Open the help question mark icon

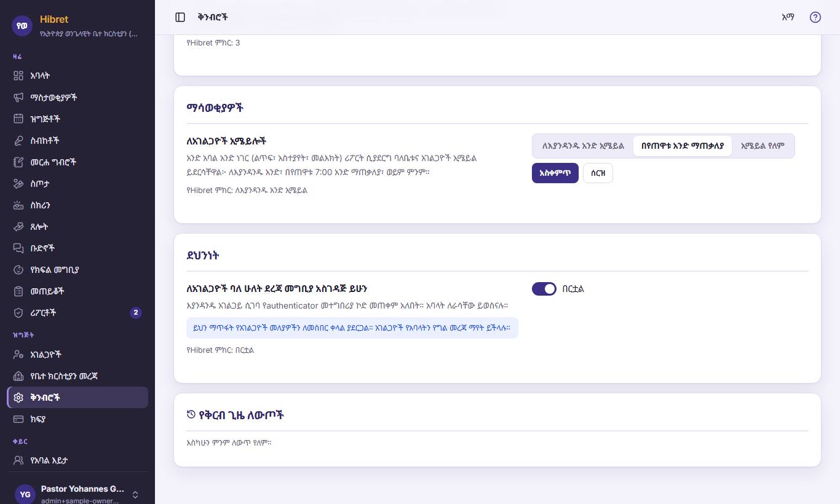(x=815, y=17)
